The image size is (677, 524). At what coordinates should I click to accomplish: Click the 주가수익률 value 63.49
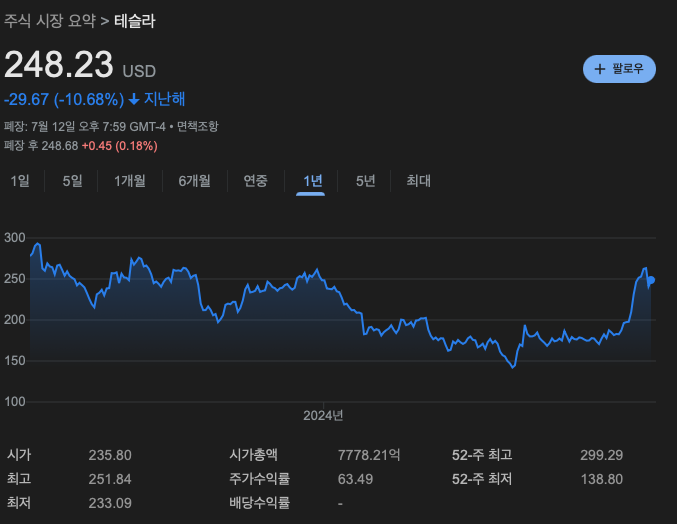[355, 479]
